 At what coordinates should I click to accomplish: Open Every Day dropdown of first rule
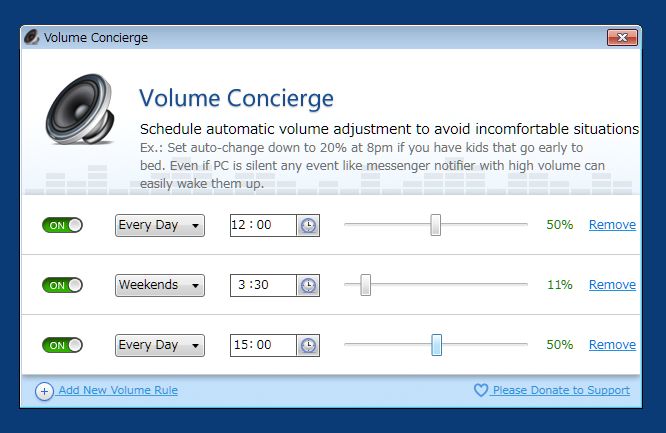pos(160,225)
